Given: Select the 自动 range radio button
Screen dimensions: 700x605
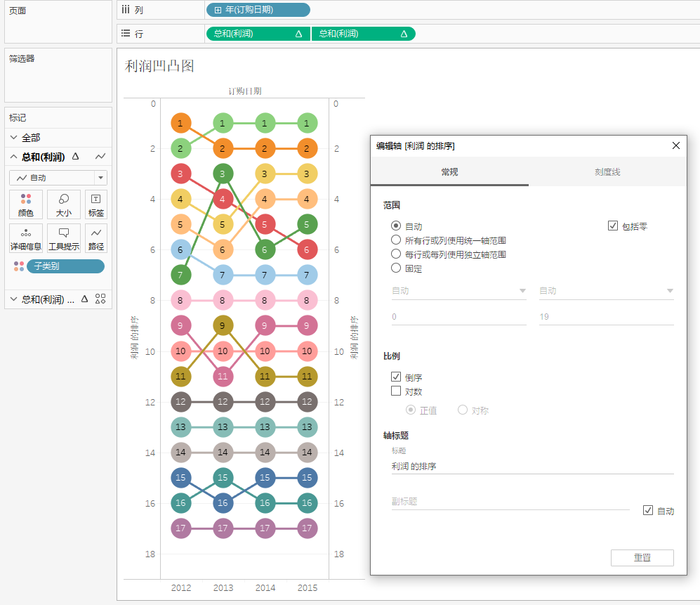Looking at the screenshot, I should 395,226.
